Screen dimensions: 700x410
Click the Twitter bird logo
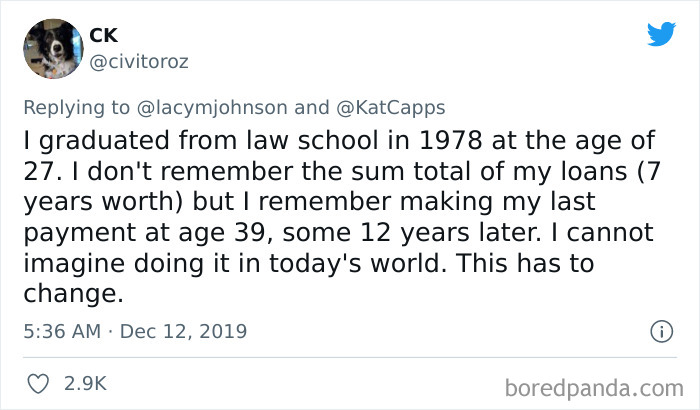(661, 34)
